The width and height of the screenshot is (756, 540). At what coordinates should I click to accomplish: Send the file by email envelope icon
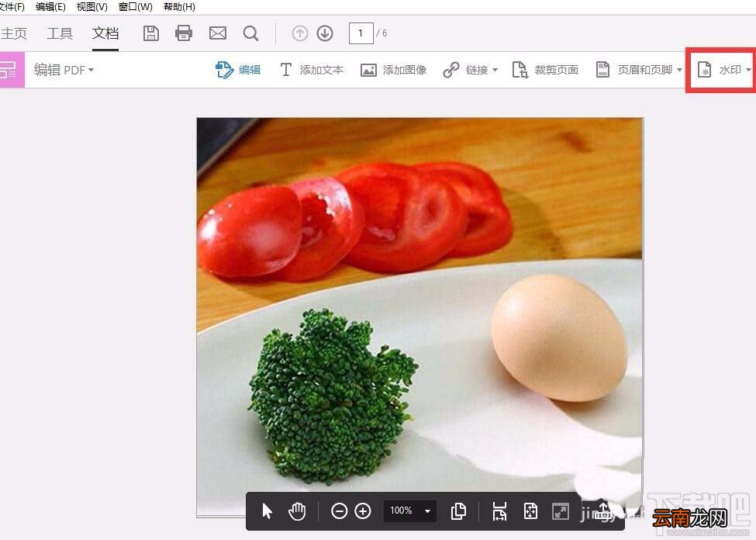(217, 33)
